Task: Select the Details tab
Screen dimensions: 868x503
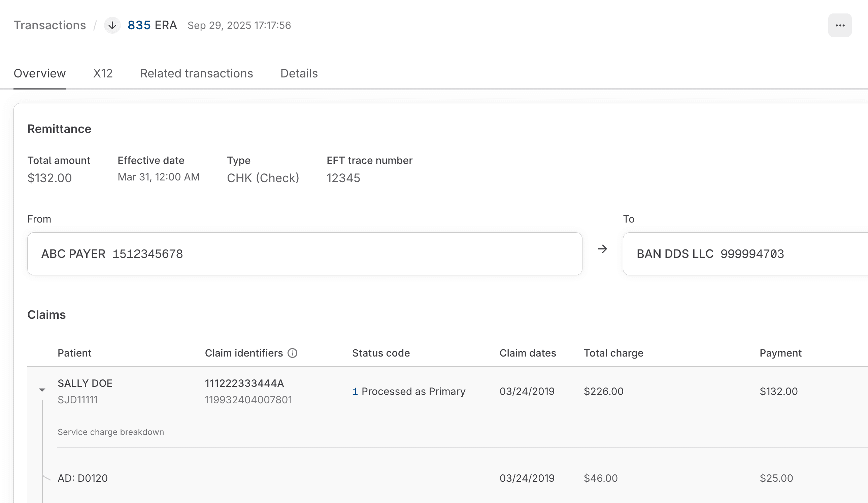Action: 299,73
